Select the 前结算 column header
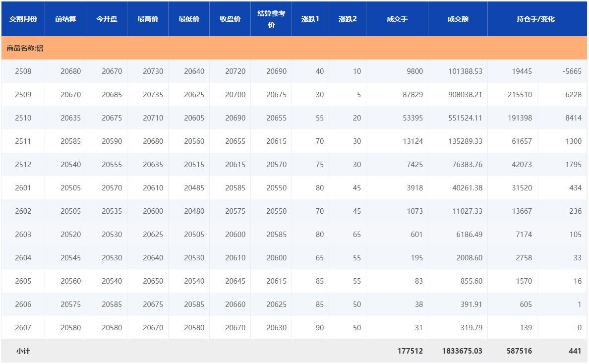The height and width of the screenshot is (364, 589). point(65,19)
